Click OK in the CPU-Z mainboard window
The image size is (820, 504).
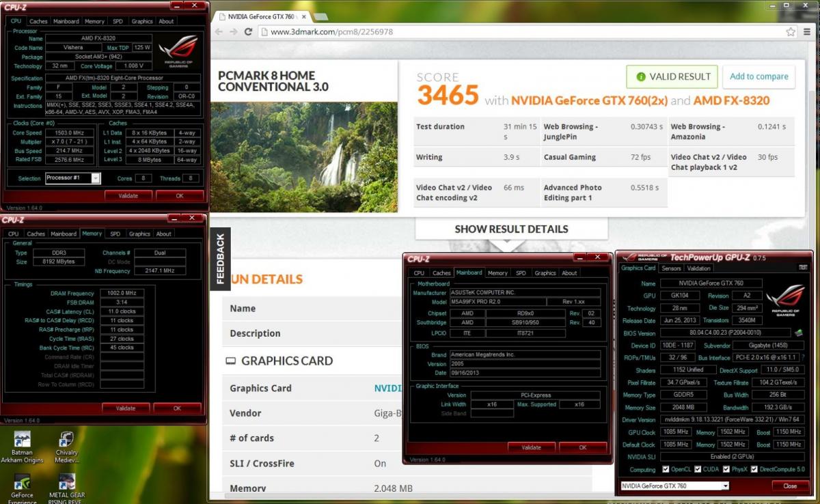(x=583, y=447)
